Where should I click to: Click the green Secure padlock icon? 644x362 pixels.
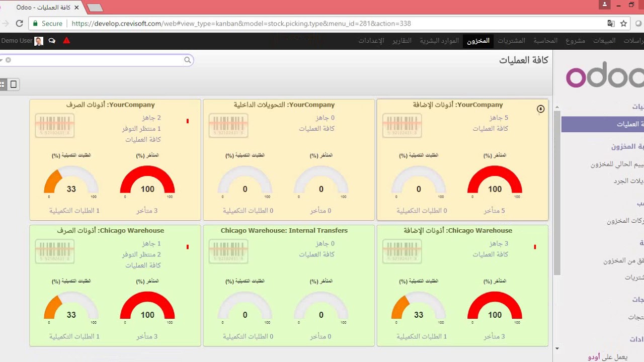[x=35, y=23]
